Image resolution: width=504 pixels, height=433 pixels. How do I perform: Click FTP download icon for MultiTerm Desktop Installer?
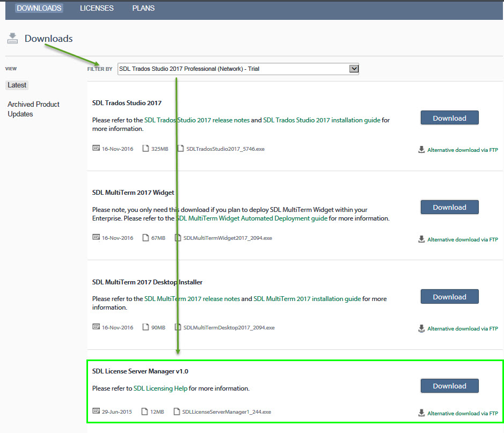pyautogui.click(x=421, y=328)
